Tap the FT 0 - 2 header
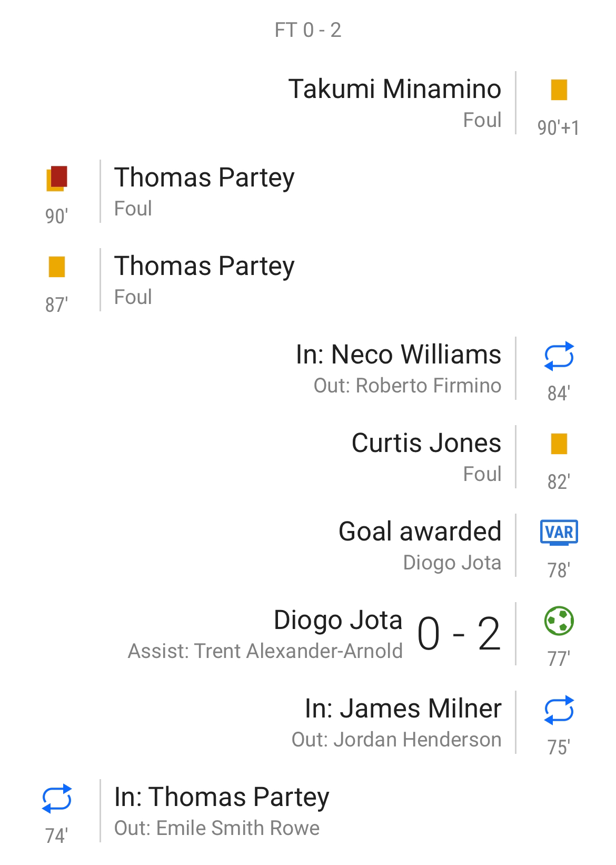The width and height of the screenshot is (616, 865). (x=308, y=30)
